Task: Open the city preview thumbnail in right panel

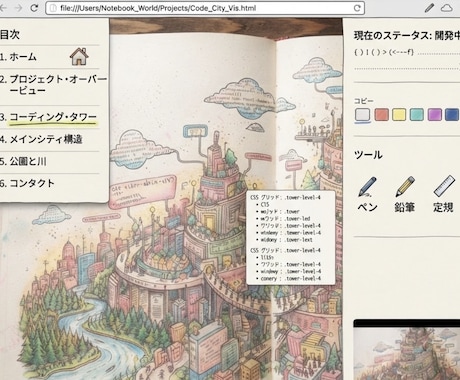Action: tap(407, 350)
